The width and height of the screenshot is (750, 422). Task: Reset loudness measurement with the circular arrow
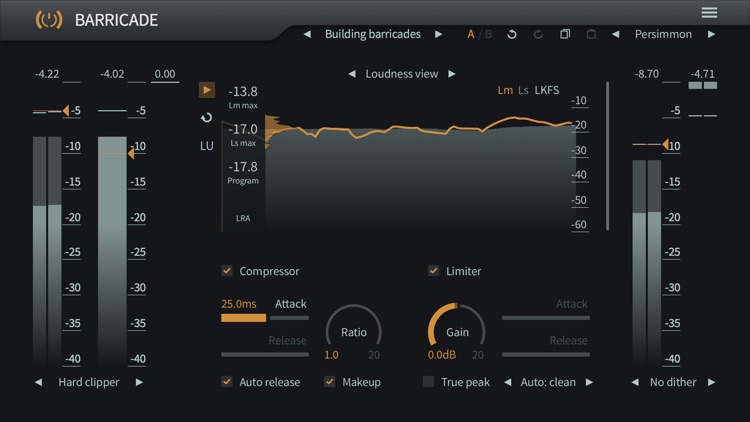tap(207, 118)
